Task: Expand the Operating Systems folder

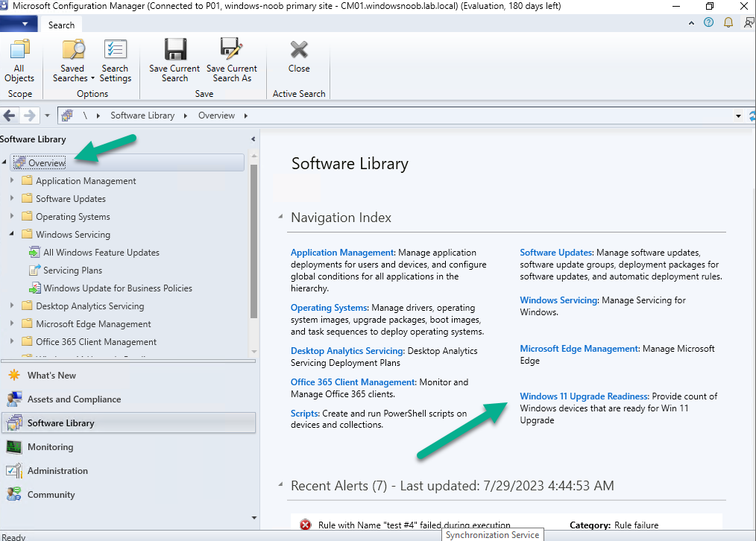Action: [12, 216]
